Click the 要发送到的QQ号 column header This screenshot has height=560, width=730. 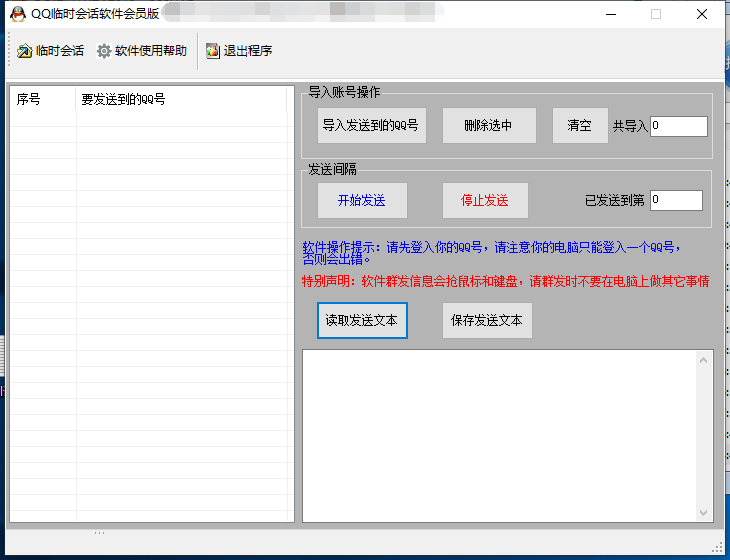click(181, 99)
